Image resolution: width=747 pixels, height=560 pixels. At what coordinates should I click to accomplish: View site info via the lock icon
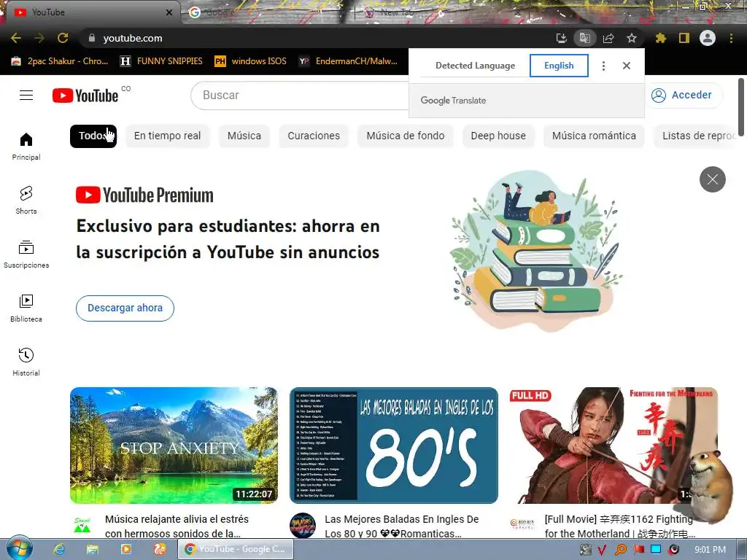92,38
